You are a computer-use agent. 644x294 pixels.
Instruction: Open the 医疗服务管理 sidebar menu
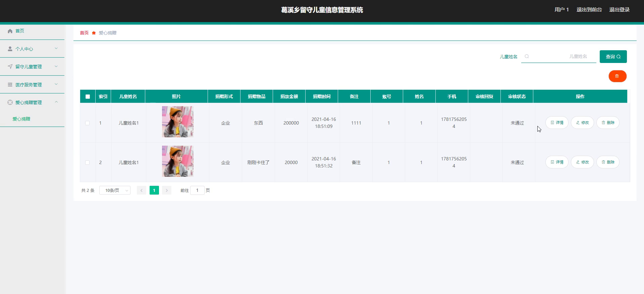click(x=32, y=85)
